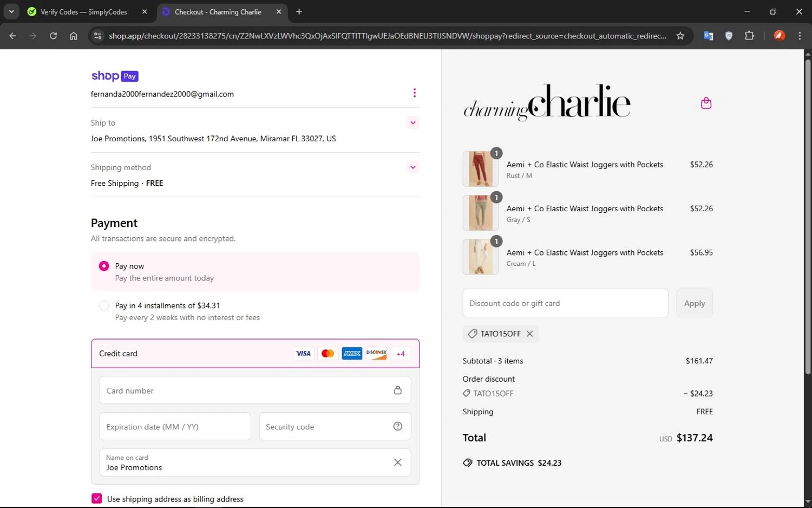Click the order discount amount − $24.23
Viewport: 812px width, 508px height.
tap(698, 394)
